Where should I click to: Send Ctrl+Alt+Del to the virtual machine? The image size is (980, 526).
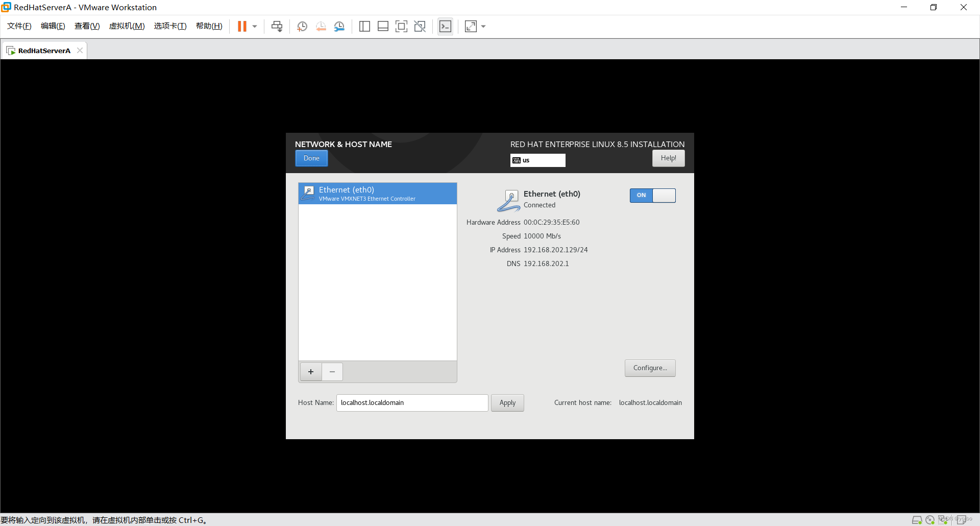click(277, 27)
